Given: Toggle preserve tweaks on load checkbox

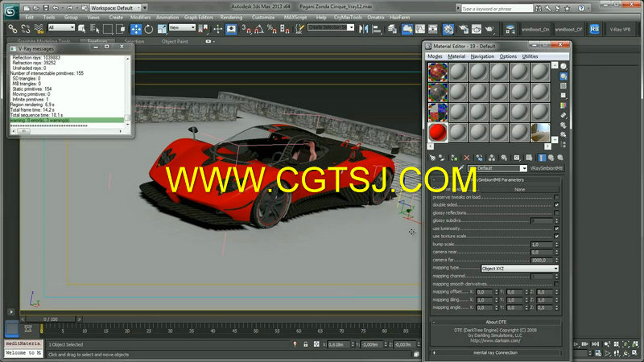Looking at the screenshot, I should click(x=556, y=197).
